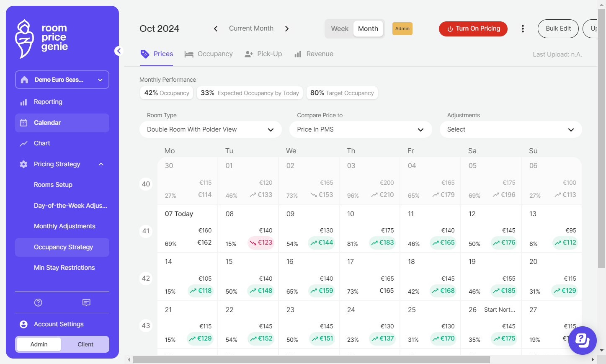Go to next month with right chevron
This screenshot has width=606, height=364.
pos(287,28)
